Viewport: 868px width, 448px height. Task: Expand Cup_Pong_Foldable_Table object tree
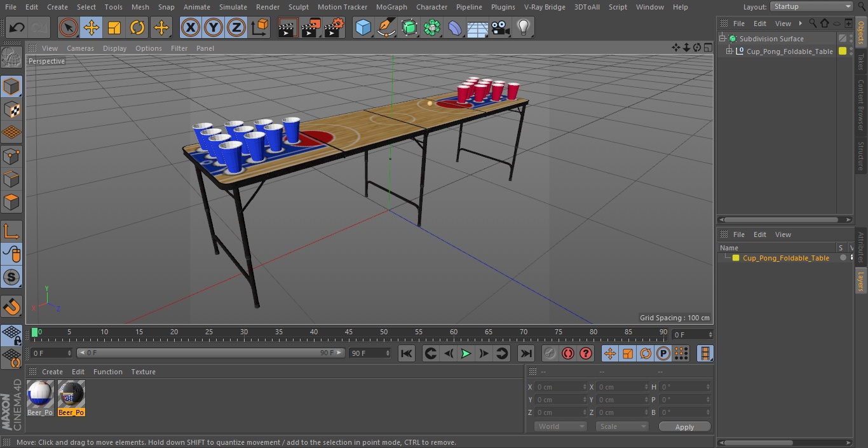tap(729, 51)
